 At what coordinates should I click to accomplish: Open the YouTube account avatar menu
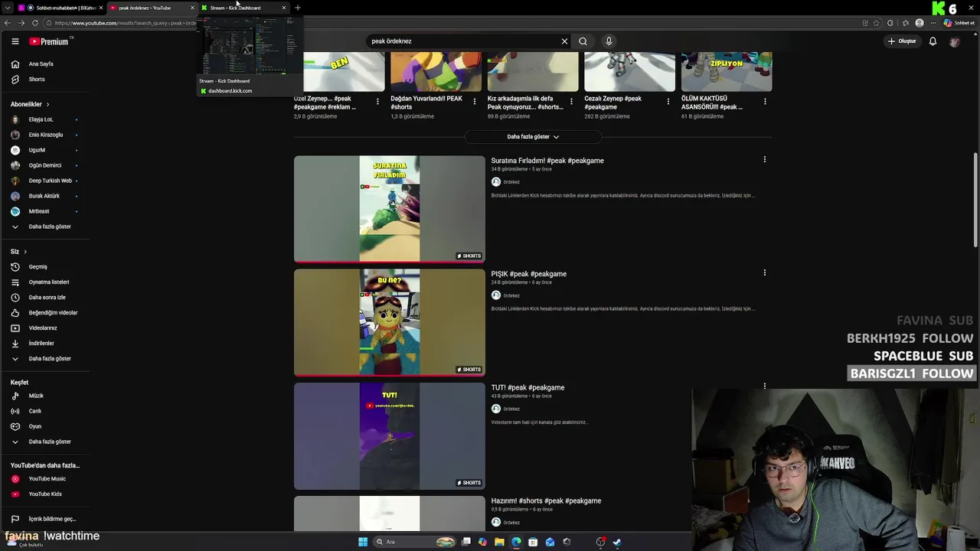954,41
